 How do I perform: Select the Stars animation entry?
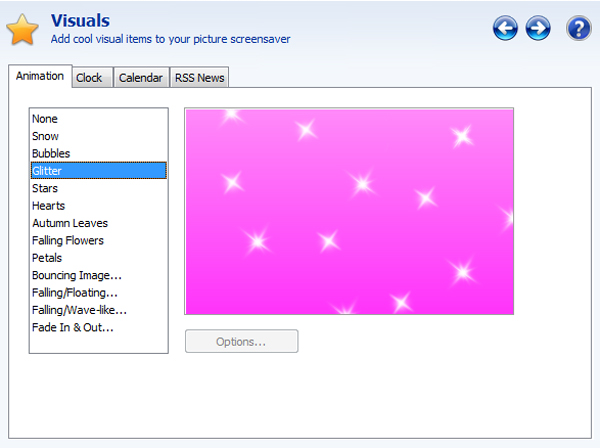point(45,189)
